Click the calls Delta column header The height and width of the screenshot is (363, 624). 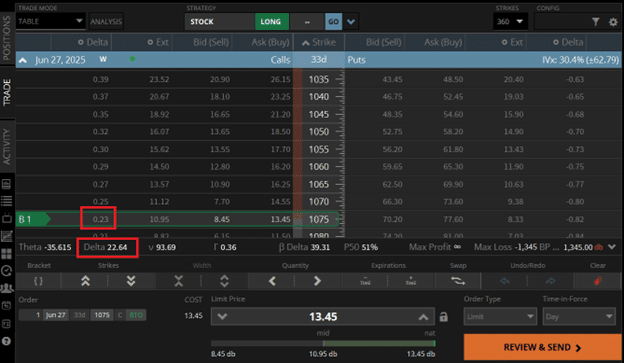pos(93,42)
